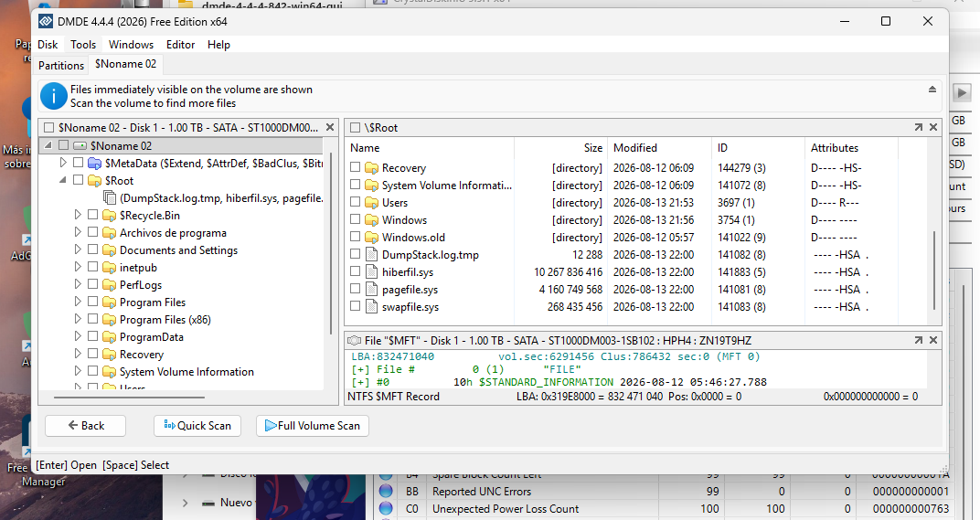The height and width of the screenshot is (520, 980).
Task: Collapse the $Root tree node
Action: (x=63, y=180)
